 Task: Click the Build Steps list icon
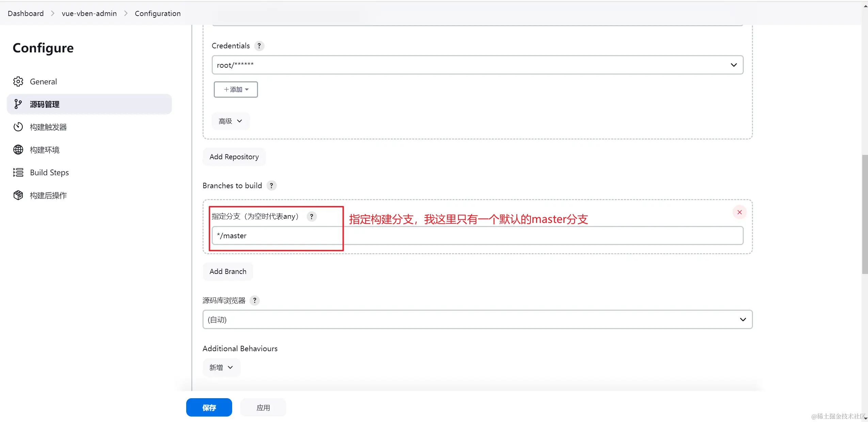(x=18, y=173)
